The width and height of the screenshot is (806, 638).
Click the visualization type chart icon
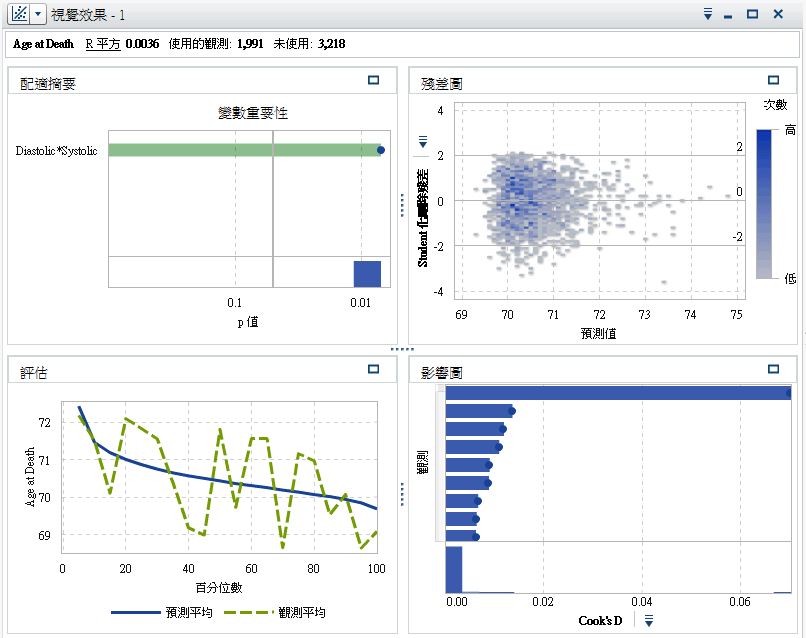[18, 15]
